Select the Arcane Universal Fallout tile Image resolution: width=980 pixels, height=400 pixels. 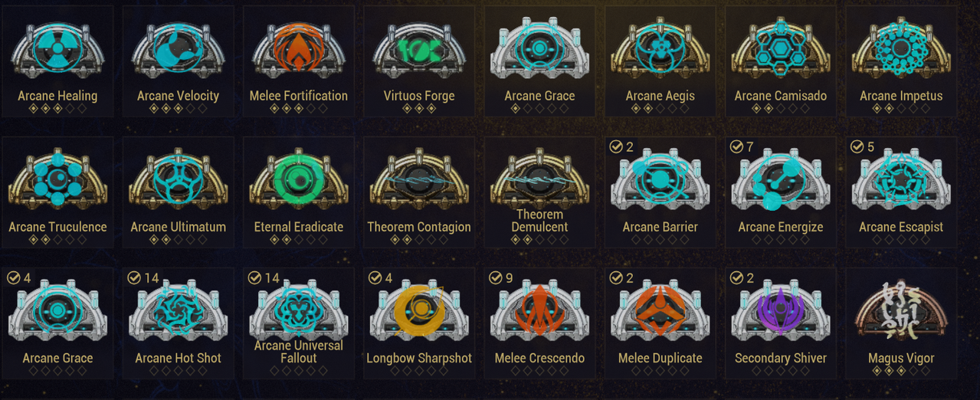pos(299,323)
